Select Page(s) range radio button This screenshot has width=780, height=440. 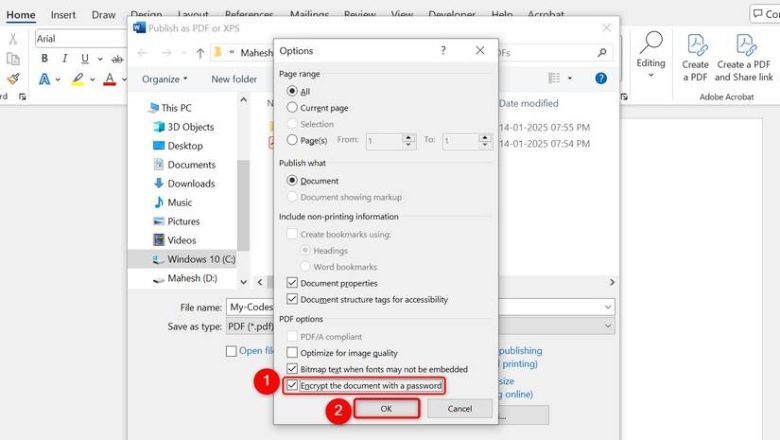point(292,140)
